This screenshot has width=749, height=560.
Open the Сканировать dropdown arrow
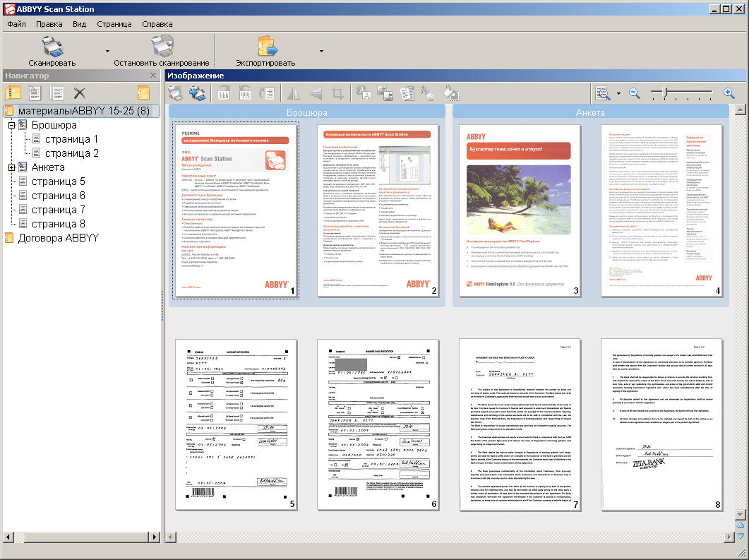pyautogui.click(x=107, y=51)
